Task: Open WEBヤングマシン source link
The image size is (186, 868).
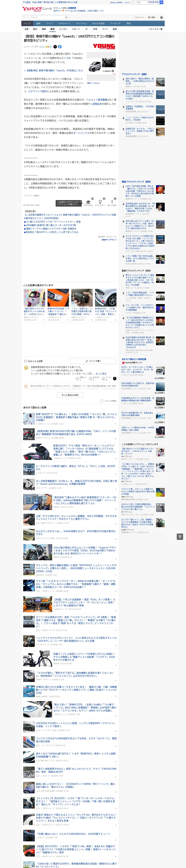Action: pos(109,240)
